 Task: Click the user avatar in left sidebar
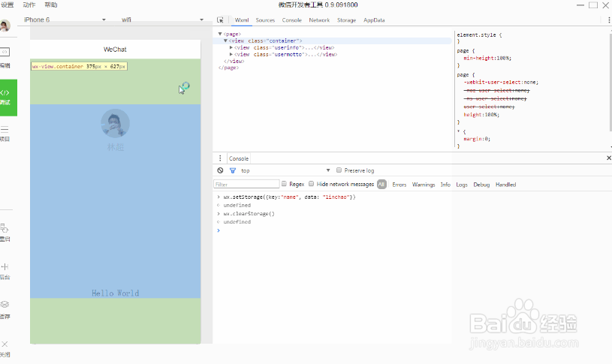(x=5, y=26)
